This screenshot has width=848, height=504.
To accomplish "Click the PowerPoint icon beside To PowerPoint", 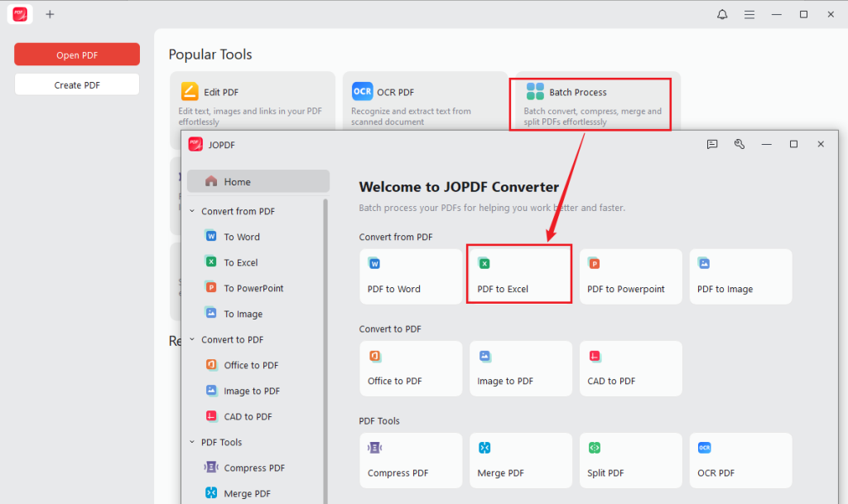I will (211, 287).
